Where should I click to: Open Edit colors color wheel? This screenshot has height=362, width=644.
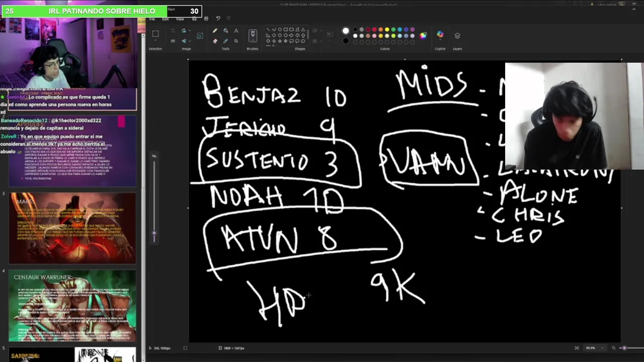[x=423, y=35]
